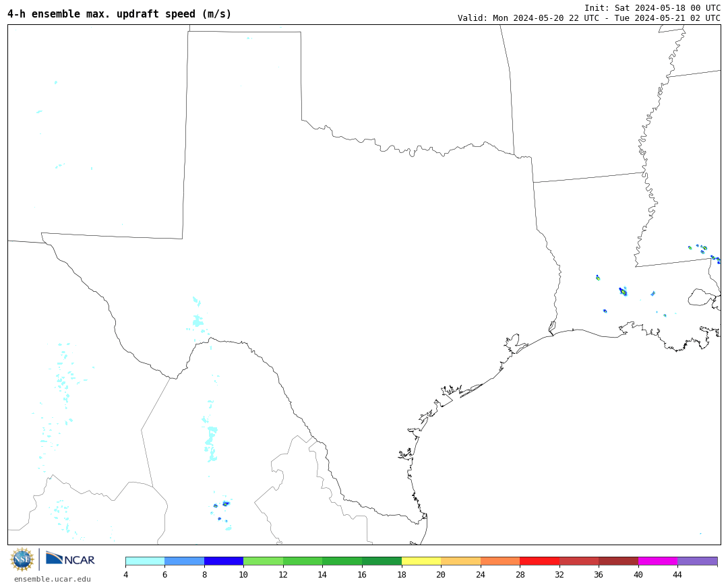Click the colorbar label '44'
The width and height of the screenshot is (728, 587).
point(677,574)
